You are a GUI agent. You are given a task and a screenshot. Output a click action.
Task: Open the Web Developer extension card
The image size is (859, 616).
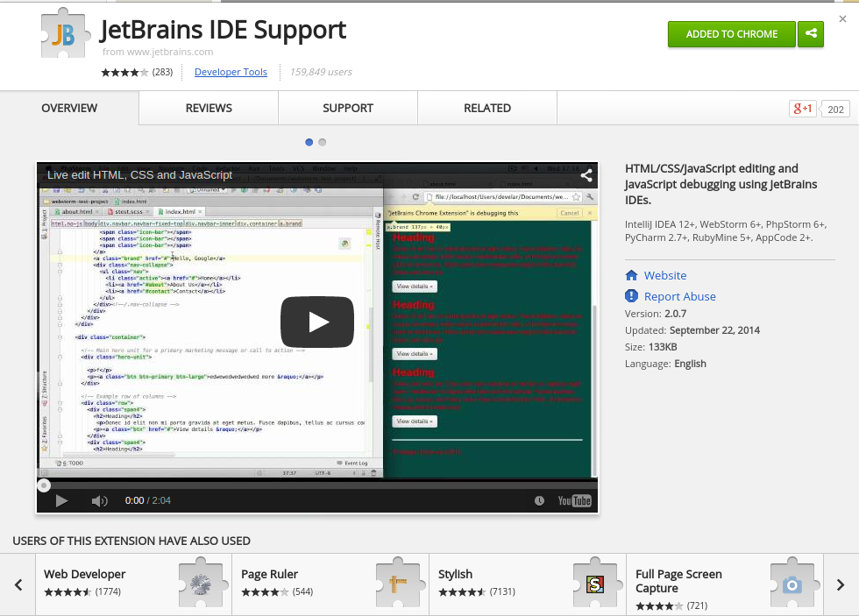point(133,584)
